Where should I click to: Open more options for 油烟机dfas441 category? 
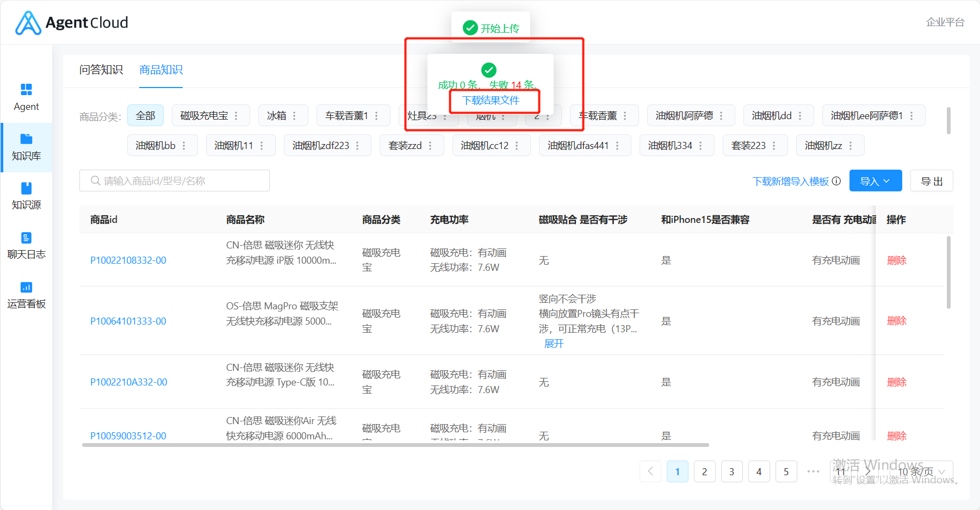(617, 146)
